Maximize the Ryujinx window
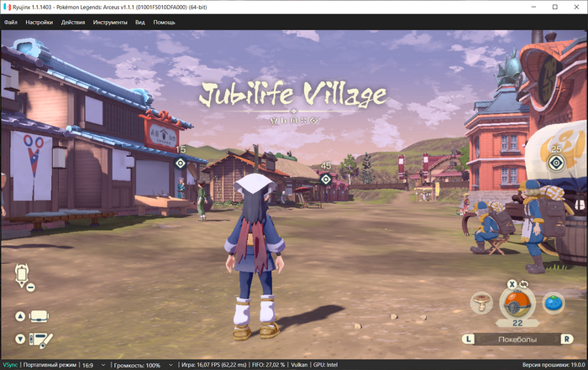Viewport: 588px width, 370px height. tap(555, 7)
